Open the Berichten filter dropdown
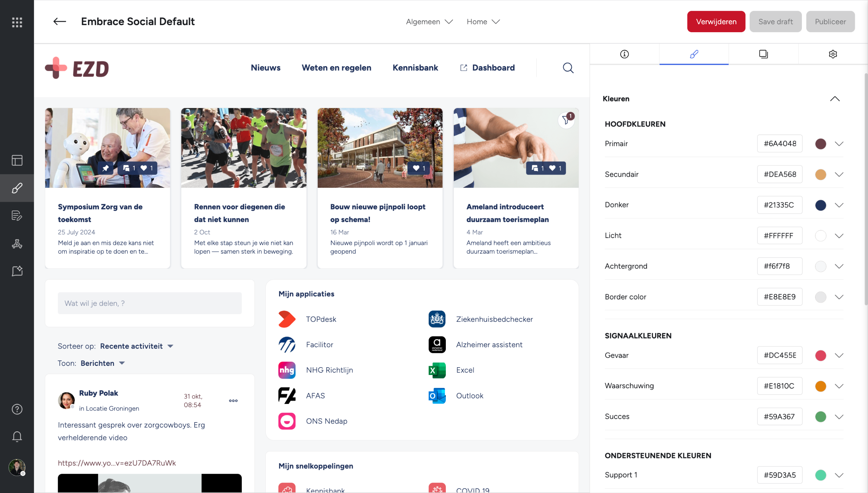This screenshot has width=868, height=493. [103, 363]
